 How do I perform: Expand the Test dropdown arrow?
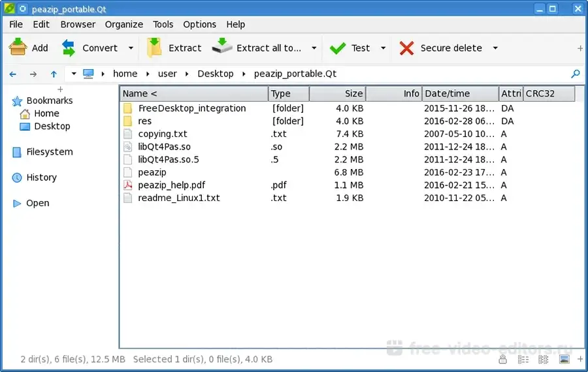pyautogui.click(x=383, y=48)
